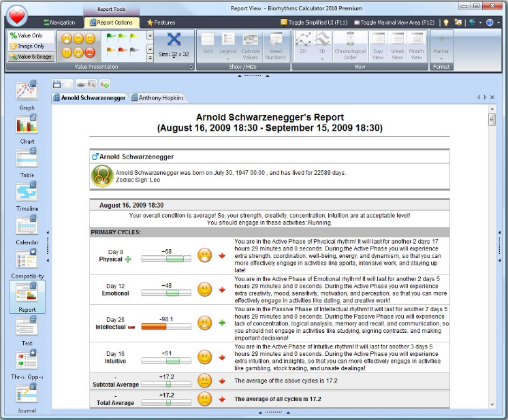The image size is (508, 420).
Task: Open the Graph view in sidebar
Action: [x=27, y=95]
